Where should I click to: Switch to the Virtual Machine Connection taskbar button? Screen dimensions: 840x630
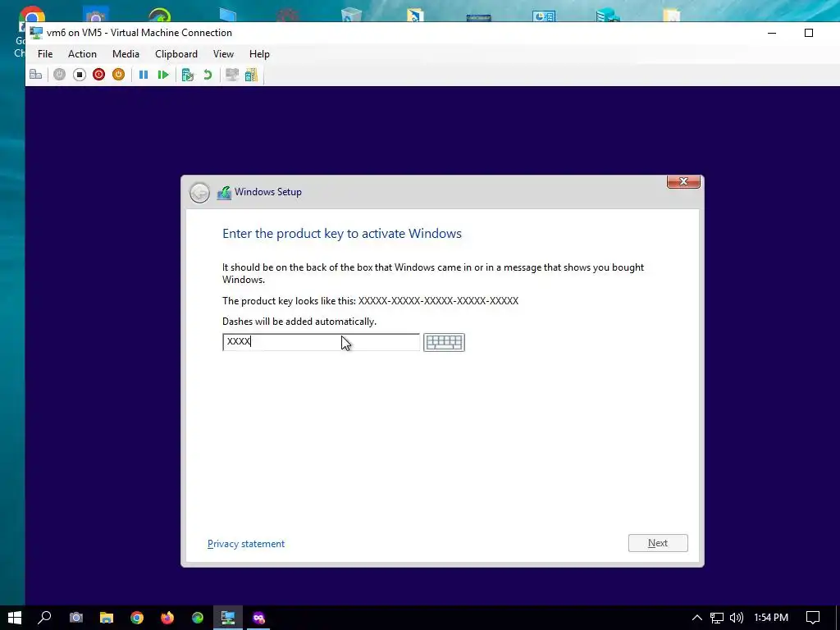point(228,618)
